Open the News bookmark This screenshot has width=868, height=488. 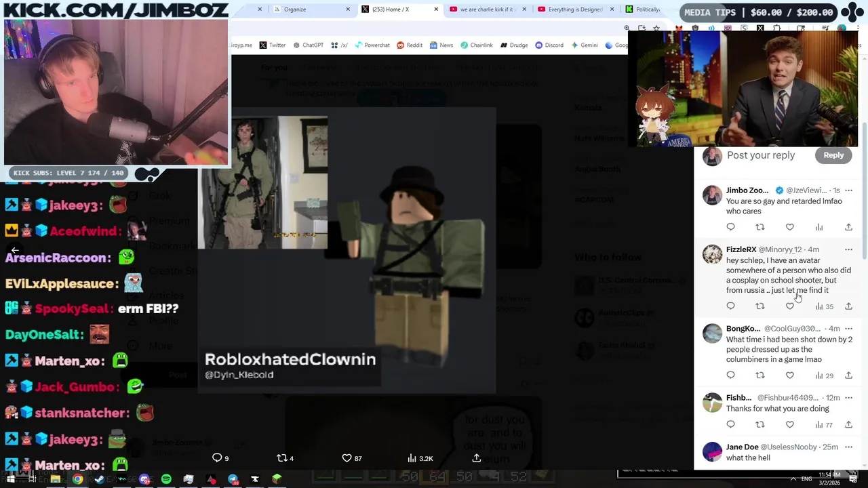point(441,45)
